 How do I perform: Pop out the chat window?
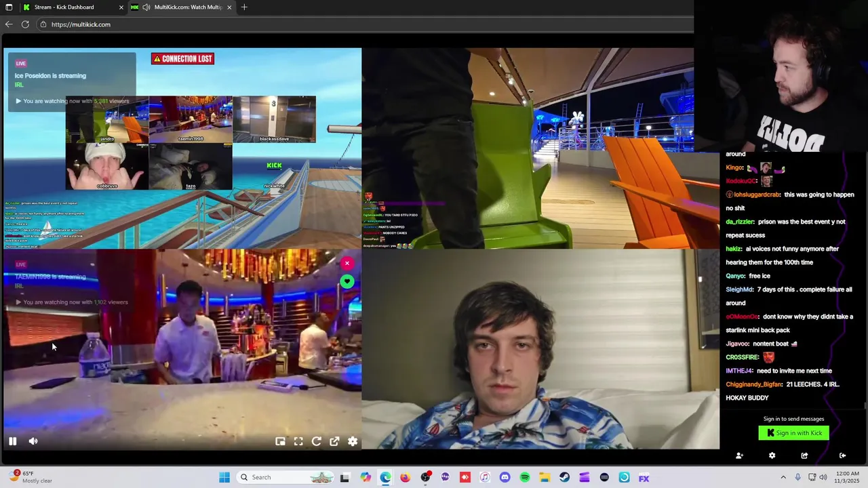804,455
